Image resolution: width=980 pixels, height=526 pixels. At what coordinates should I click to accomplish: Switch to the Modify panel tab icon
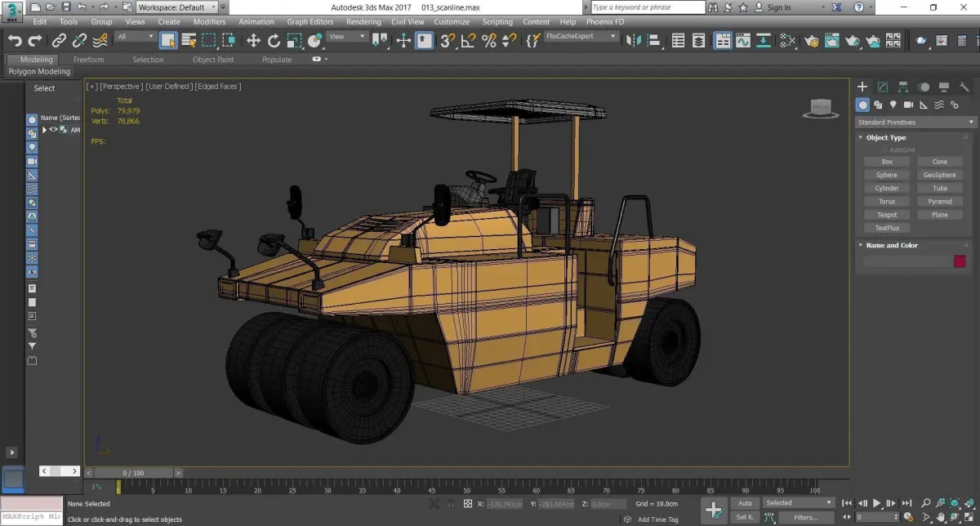pyautogui.click(x=883, y=87)
